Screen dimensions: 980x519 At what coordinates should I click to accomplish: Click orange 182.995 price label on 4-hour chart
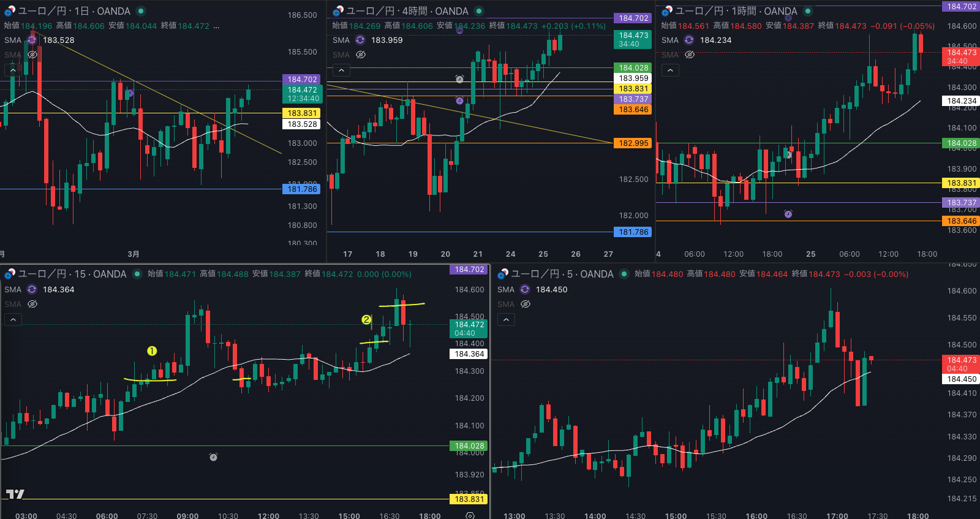coord(633,143)
